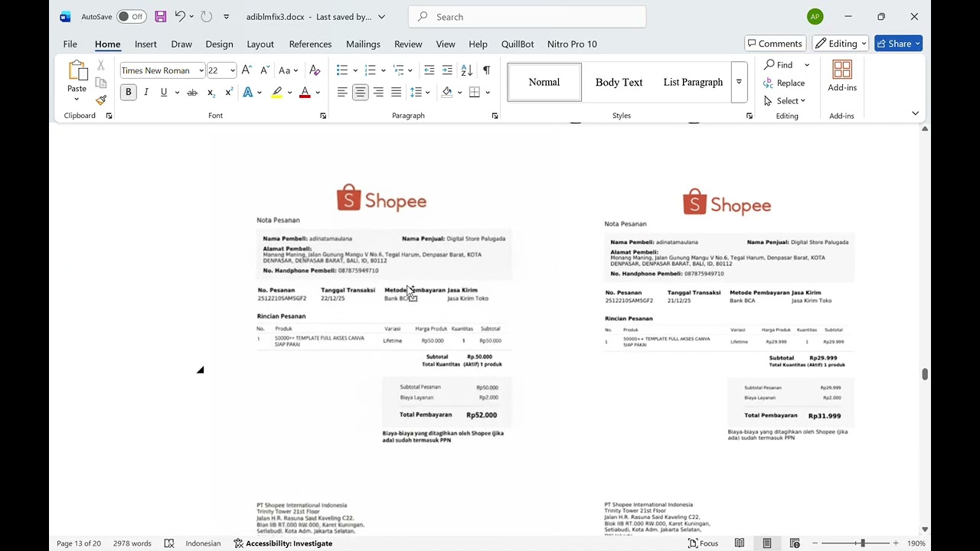Align text to the right

coord(378,93)
